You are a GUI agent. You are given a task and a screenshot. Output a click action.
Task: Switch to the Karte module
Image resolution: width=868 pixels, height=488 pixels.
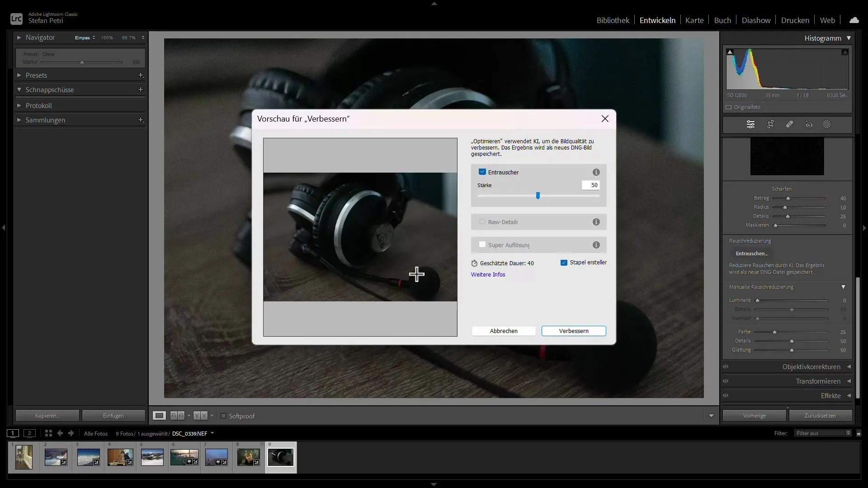pos(694,20)
